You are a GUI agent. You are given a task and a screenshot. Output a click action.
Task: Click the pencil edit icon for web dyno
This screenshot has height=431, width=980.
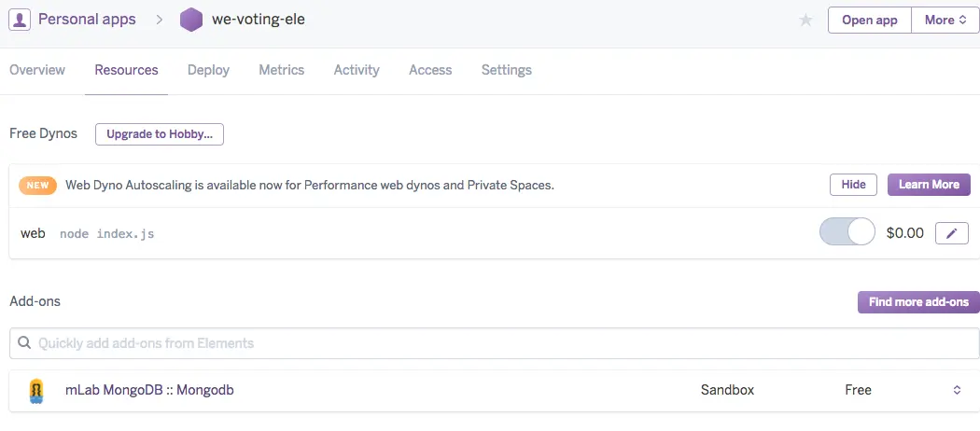click(x=951, y=233)
